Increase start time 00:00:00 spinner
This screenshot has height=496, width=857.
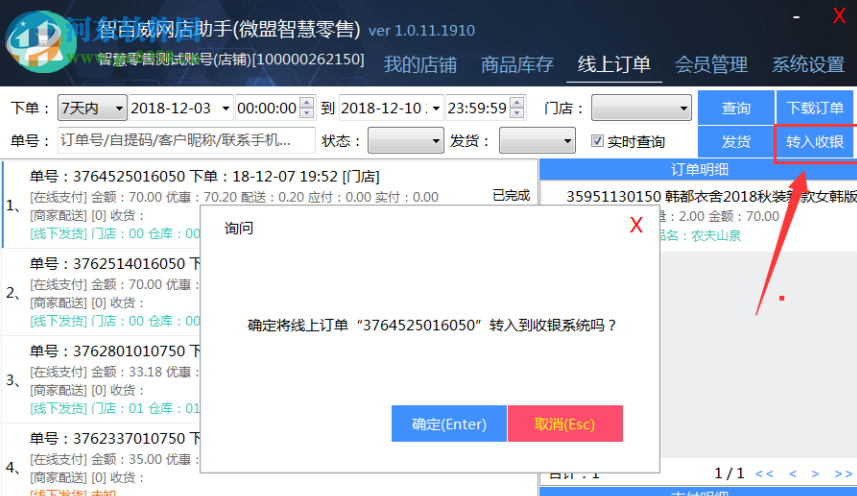click(x=307, y=102)
